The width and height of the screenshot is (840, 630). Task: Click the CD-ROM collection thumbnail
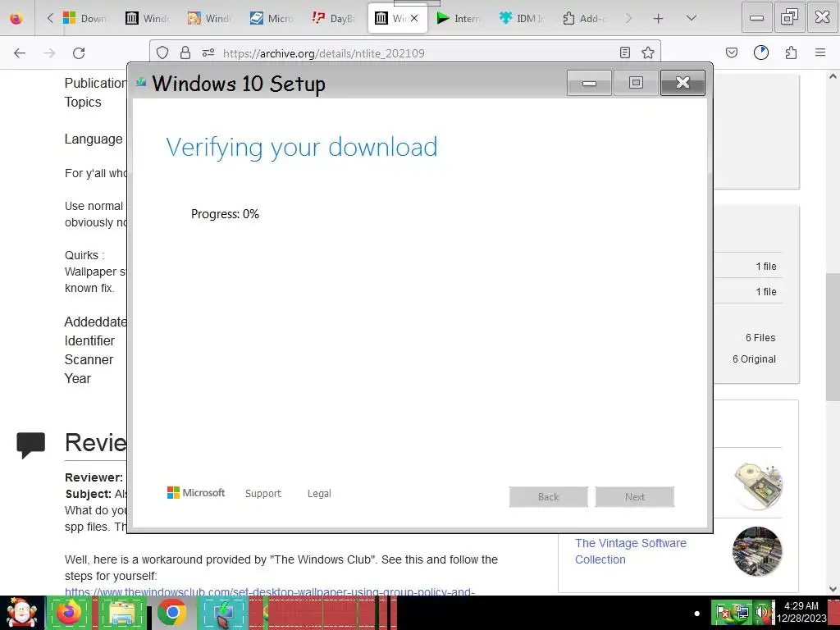coord(759,486)
